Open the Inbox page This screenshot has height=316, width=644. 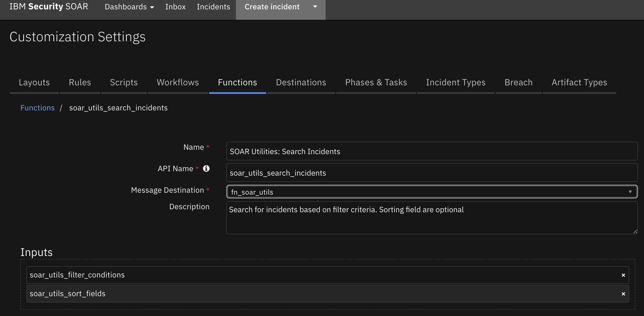175,7
